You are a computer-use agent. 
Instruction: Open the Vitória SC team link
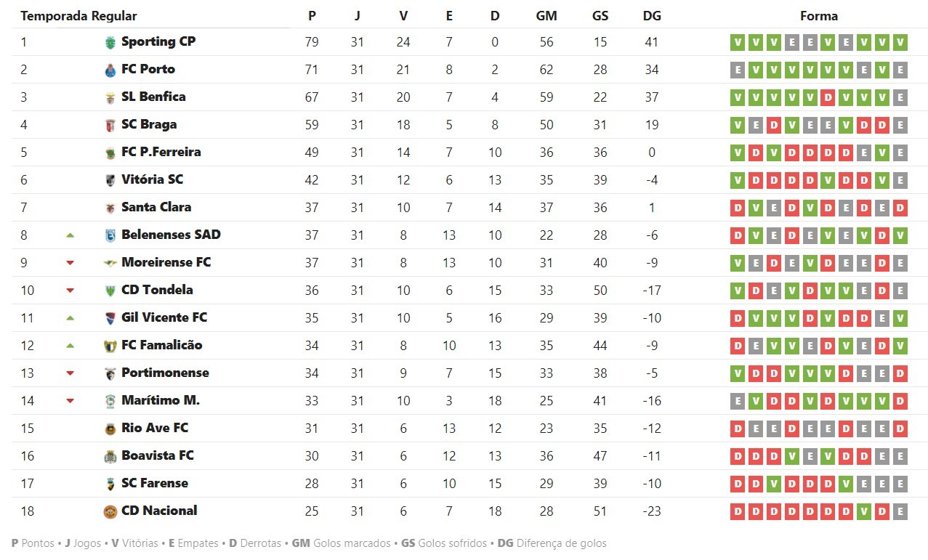point(152,179)
